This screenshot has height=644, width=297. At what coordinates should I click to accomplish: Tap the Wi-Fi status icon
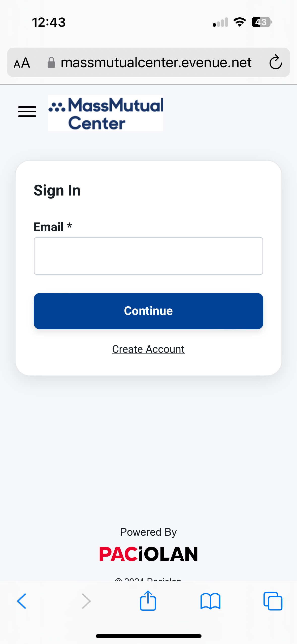tap(240, 22)
